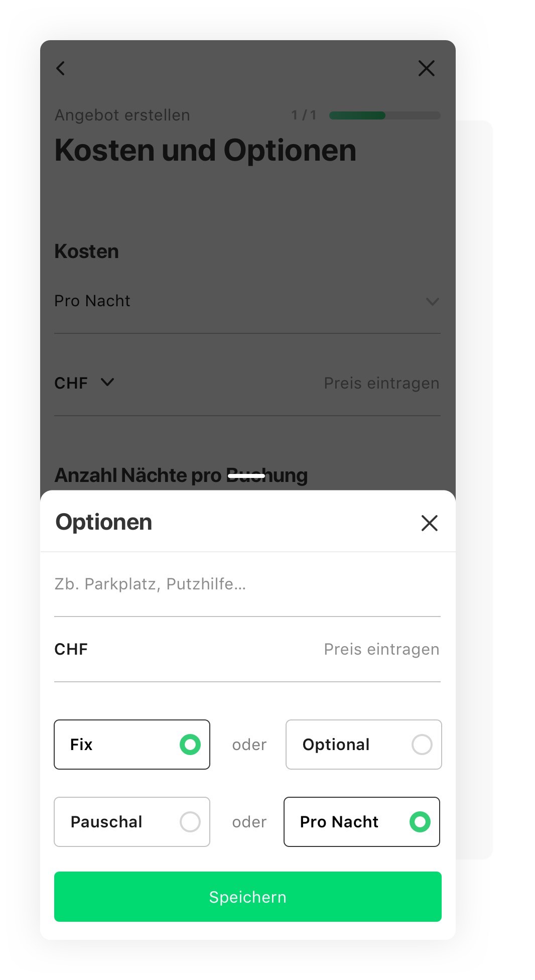The height and width of the screenshot is (980, 535).
Task: Click the Preis eintragen field under Kosten
Action: 381,383
